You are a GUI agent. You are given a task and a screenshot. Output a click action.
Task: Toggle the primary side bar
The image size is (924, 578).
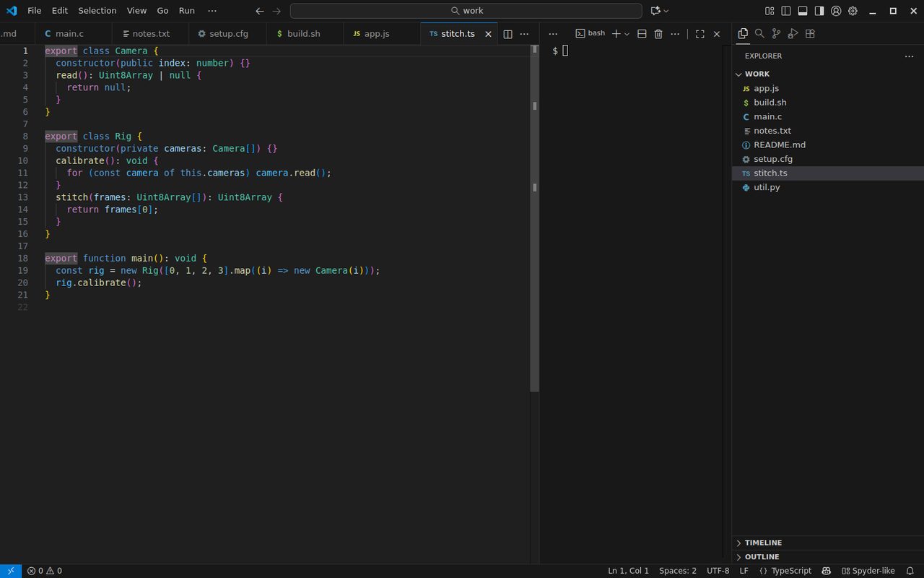(x=786, y=11)
